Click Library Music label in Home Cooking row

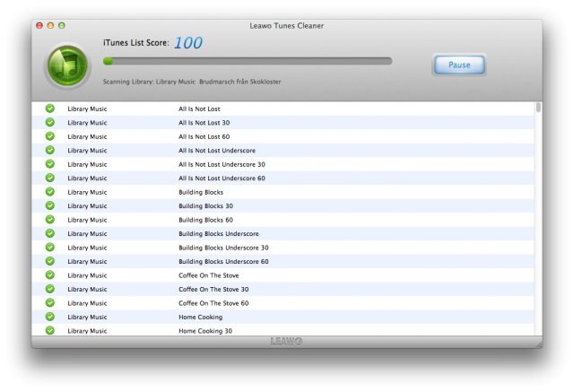[x=87, y=317]
